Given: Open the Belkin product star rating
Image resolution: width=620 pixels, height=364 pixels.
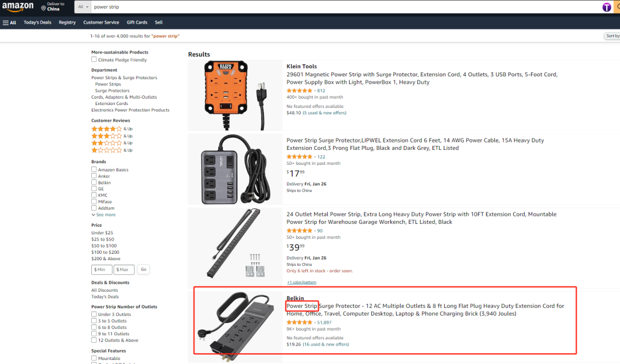Looking at the screenshot, I should [x=300, y=322].
